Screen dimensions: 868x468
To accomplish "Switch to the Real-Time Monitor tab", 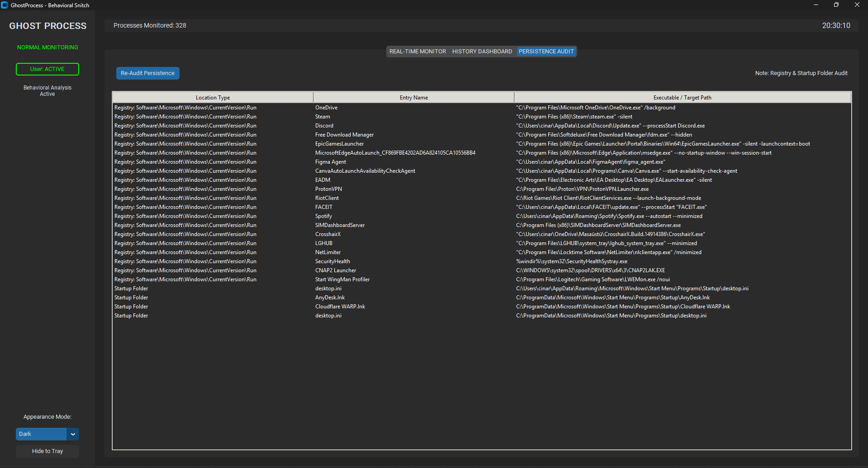I will 417,52.
